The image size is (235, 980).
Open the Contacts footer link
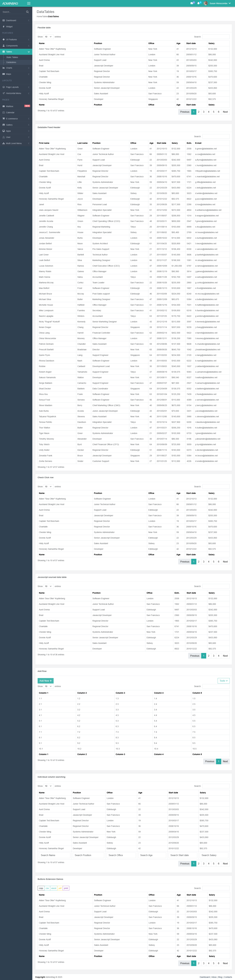[228, 977]
